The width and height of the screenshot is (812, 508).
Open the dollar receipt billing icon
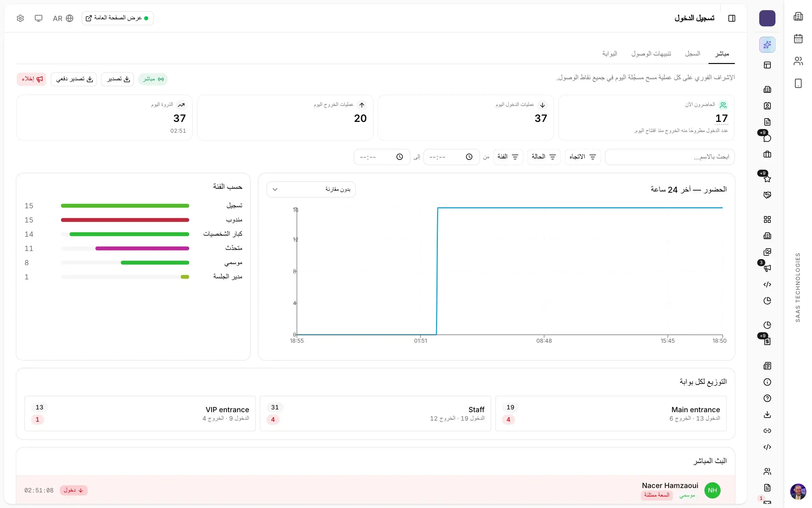point(767,341)
